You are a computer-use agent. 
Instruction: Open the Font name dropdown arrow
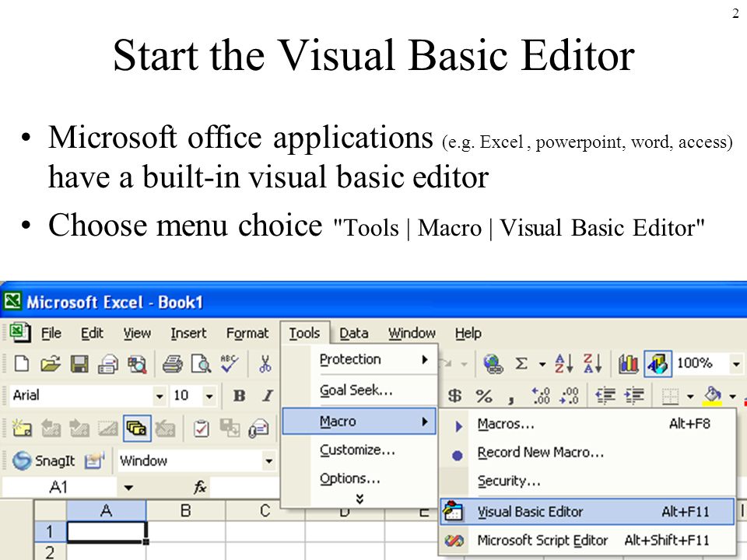160,396
